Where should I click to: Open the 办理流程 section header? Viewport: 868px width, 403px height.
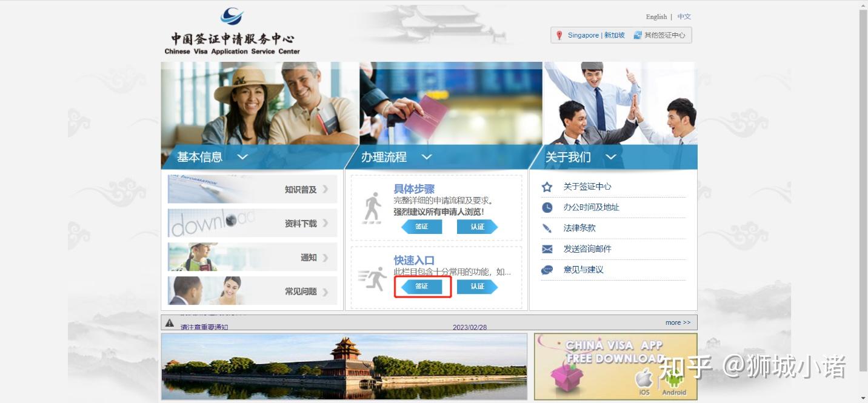(x=444, y=157)
